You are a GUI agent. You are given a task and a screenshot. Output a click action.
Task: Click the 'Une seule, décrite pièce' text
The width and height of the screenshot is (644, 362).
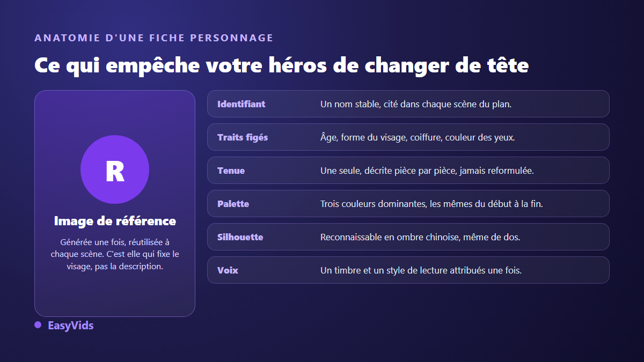(427, 171)
